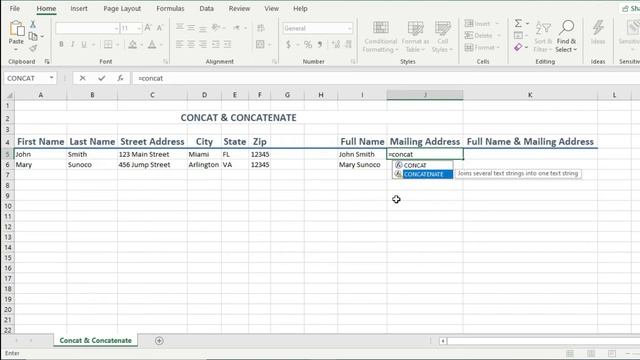Switch to the Page Layout tab
The height and width of the screenshot is (360, 640).
click(122, 8)
